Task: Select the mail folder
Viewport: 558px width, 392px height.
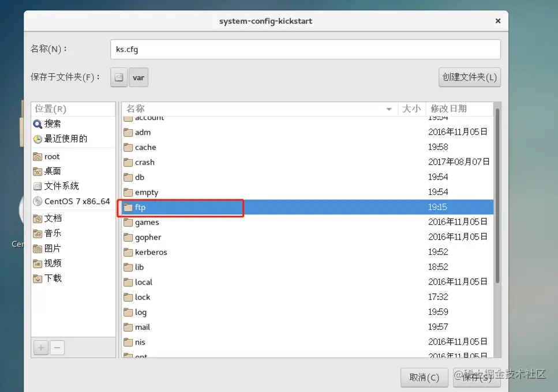Action: click(308, 327)
